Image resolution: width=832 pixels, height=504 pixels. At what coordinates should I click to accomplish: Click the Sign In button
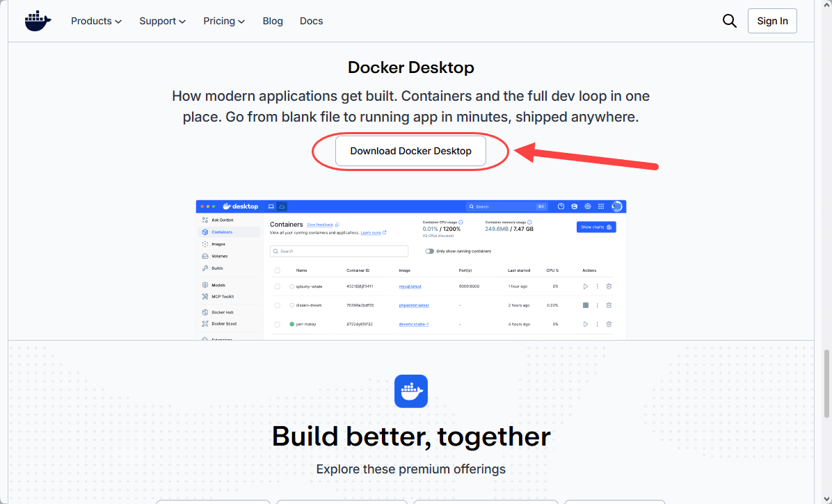[x=772, y=21]
